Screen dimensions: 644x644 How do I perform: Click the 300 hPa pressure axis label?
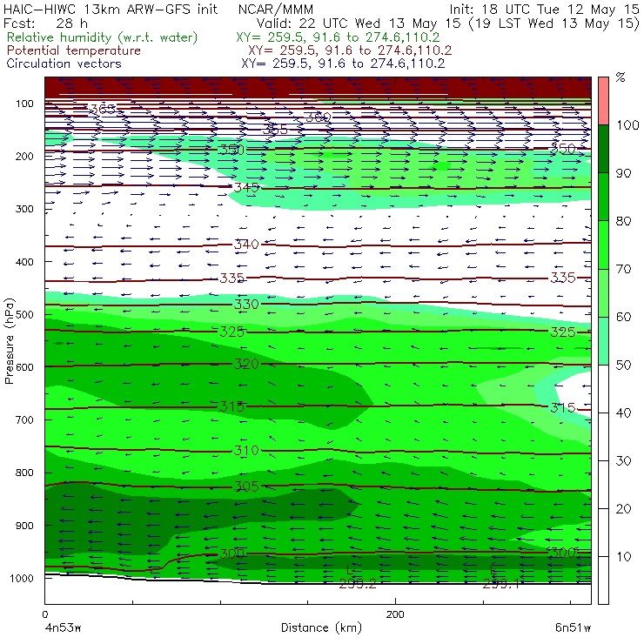[24, 209]
